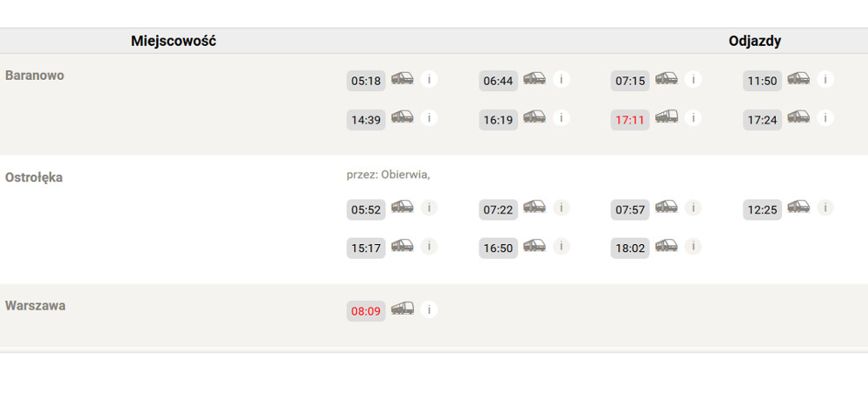The width and height of the screenshot is (868, 411).
Task: Click bus icon beside red 17:11 departure
Action: click(x=667, y=117)
